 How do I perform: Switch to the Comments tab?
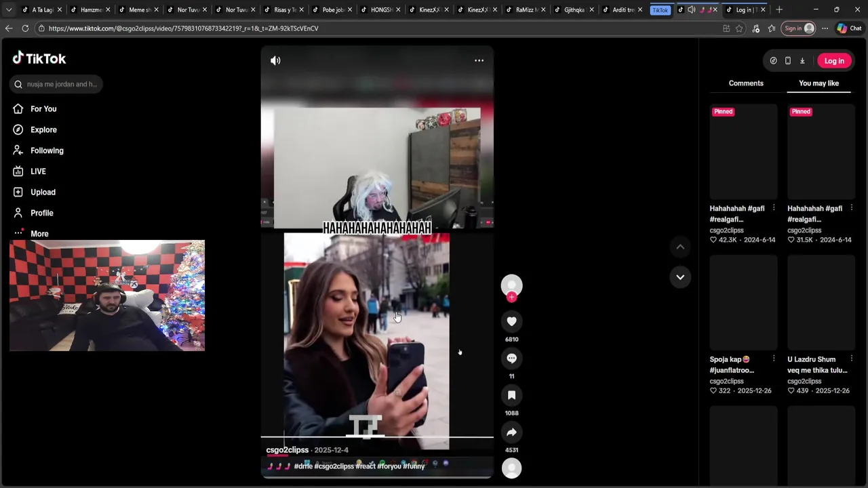point(746,83)
